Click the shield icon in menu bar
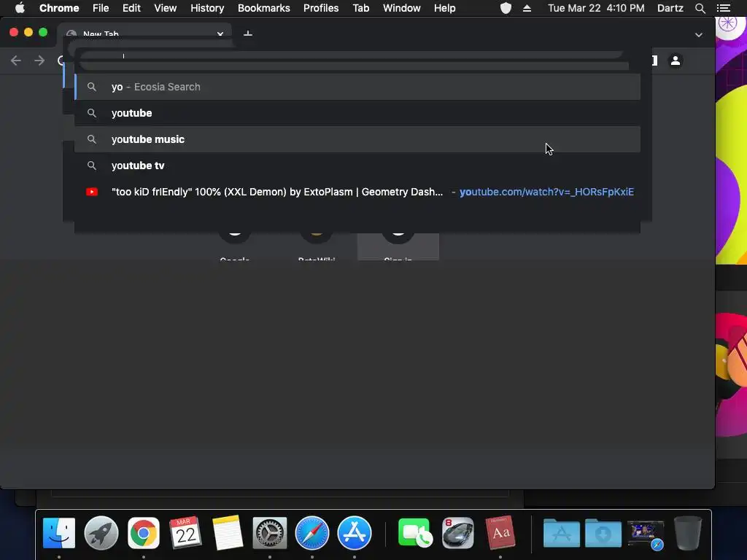Screen dimensions: 747x560 pos(506,8)
